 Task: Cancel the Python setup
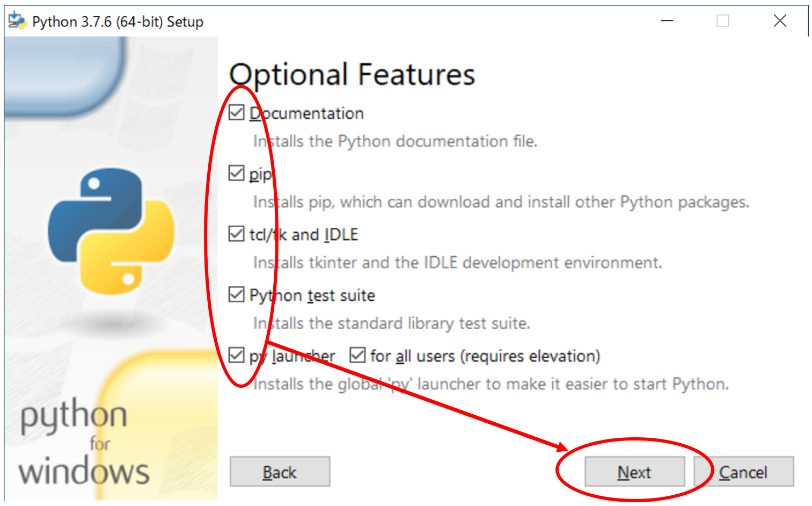pyautogui.click(x=744, y=472)
